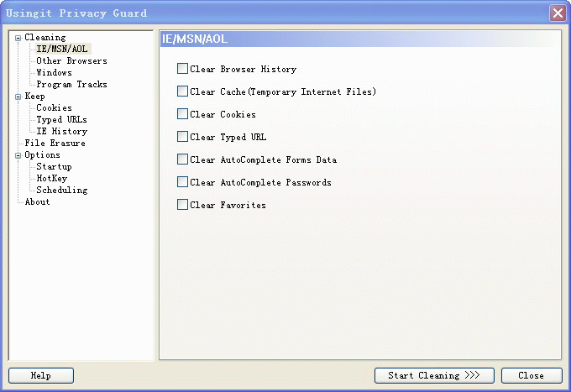
Task: Open the Windows cleaning section
Action: click(x=54, y=73)
